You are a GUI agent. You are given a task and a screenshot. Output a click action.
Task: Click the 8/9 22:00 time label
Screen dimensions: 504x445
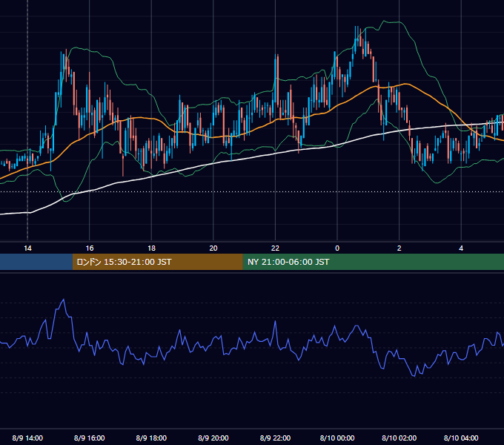[x=275, y=438]
